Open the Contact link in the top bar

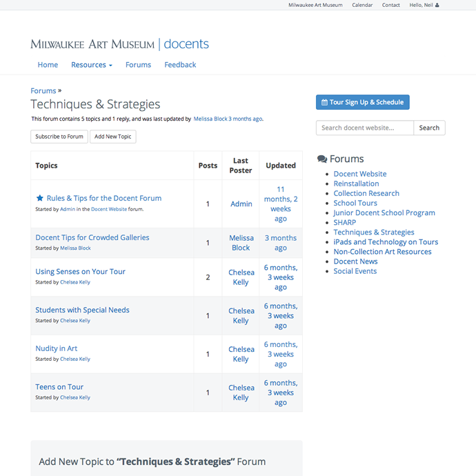pos(390,5)
